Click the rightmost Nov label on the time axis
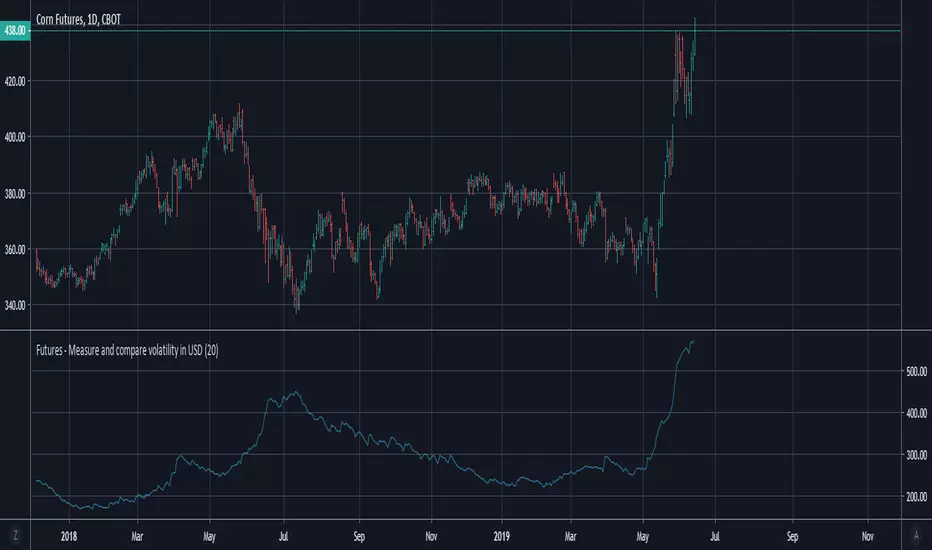Image resolution: width=932 pixels, height=550 pixels. tap(868, 536)
